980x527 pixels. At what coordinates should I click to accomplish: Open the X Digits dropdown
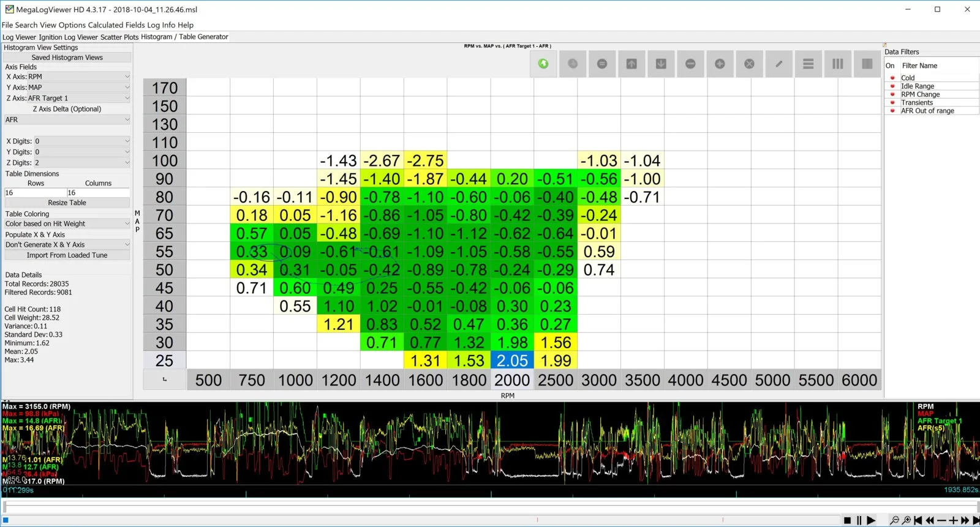click(82, 141)
